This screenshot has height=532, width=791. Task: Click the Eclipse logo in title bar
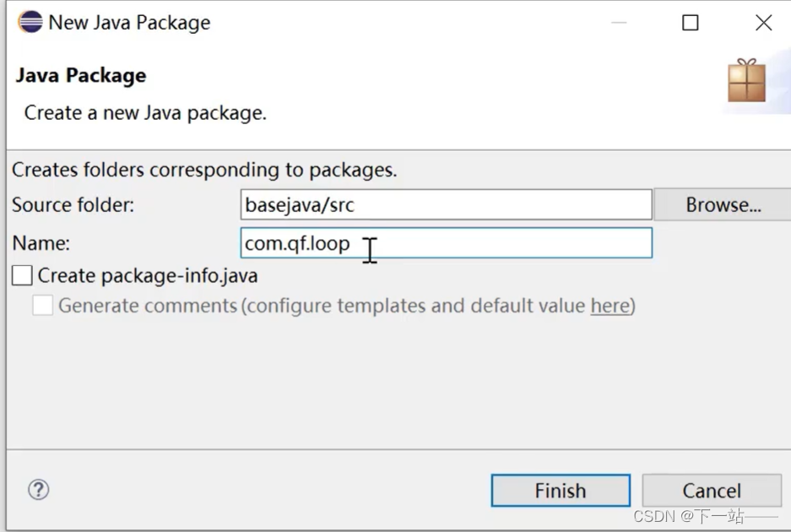pyautogui.click(x=30, y=23)
